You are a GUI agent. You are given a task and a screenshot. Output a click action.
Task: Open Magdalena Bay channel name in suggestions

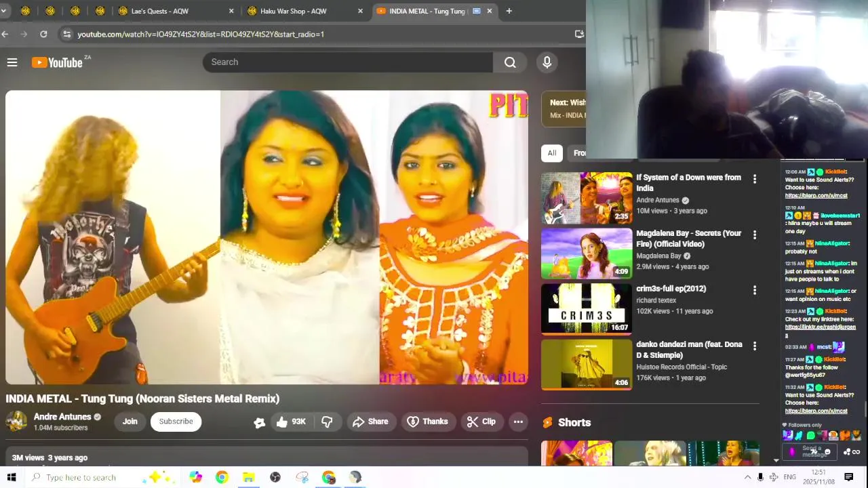(x=658, y=256)
